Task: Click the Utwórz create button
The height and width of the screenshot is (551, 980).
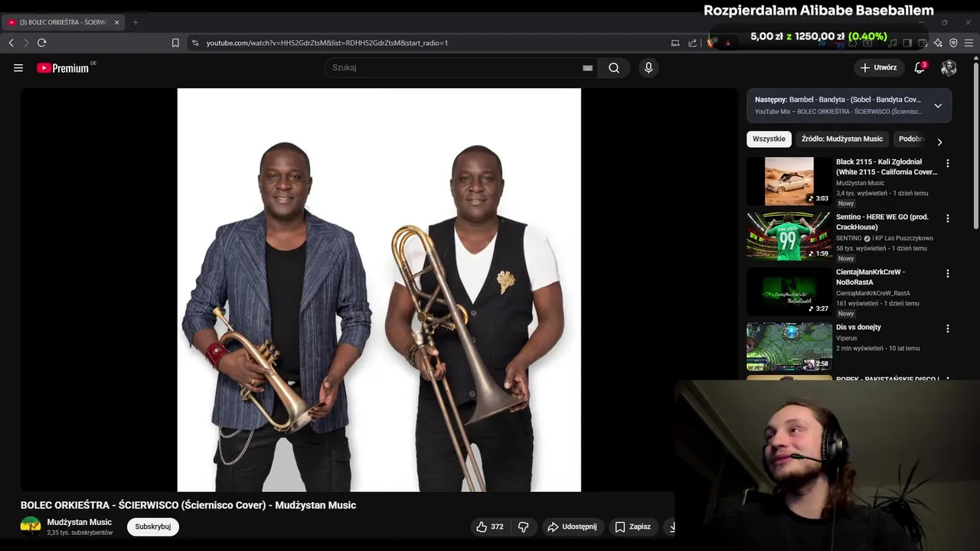Action: (x=878, y=68)
